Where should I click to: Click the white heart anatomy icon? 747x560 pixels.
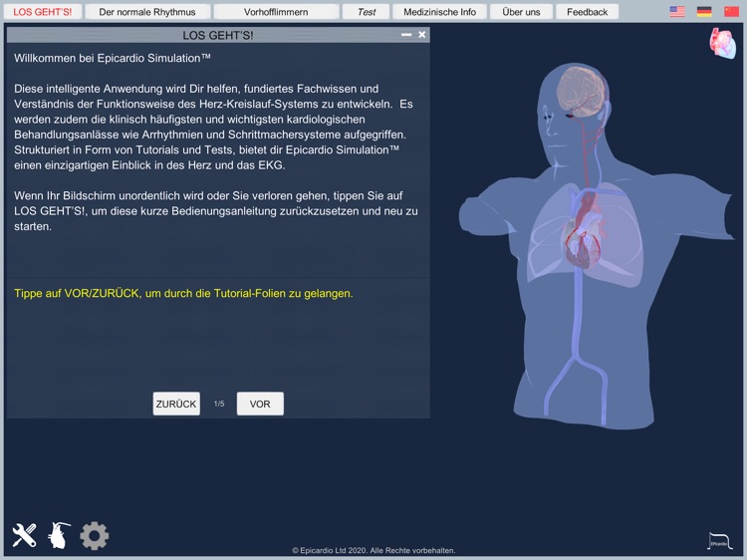[59, 535]
